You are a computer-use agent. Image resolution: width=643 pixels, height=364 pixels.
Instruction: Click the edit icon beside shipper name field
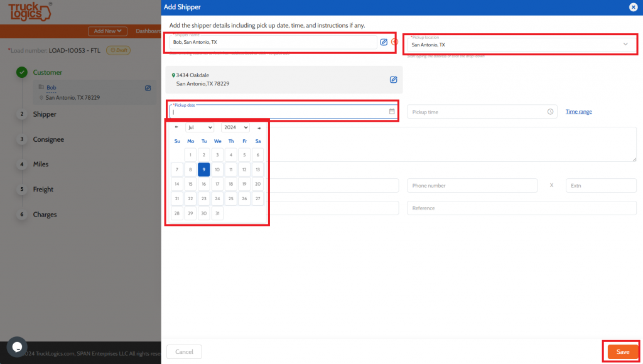pyautogui.click(x=384, y=42)
